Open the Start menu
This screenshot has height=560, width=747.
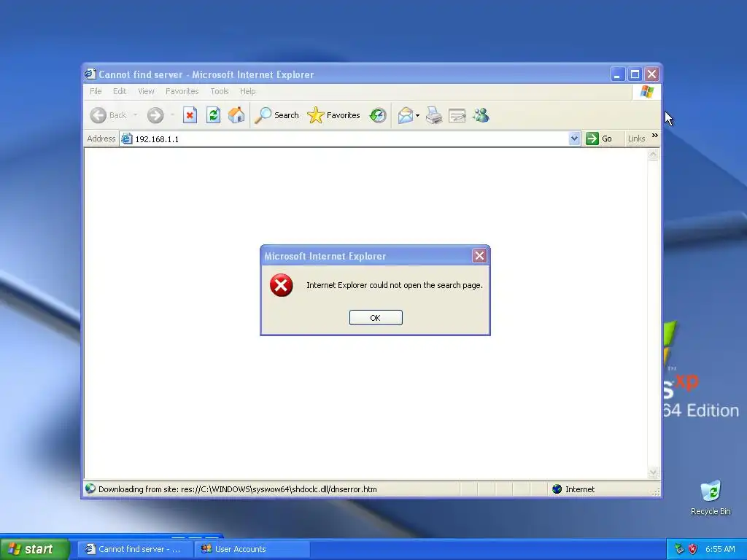pos(35,549)
